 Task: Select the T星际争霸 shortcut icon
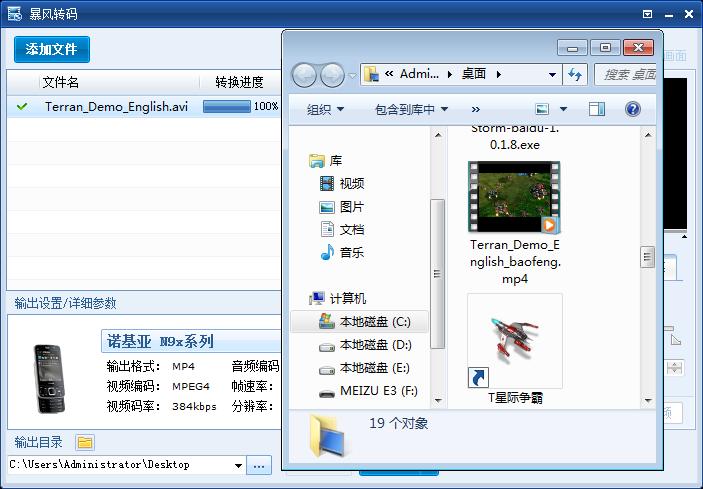tap(515, 342)
